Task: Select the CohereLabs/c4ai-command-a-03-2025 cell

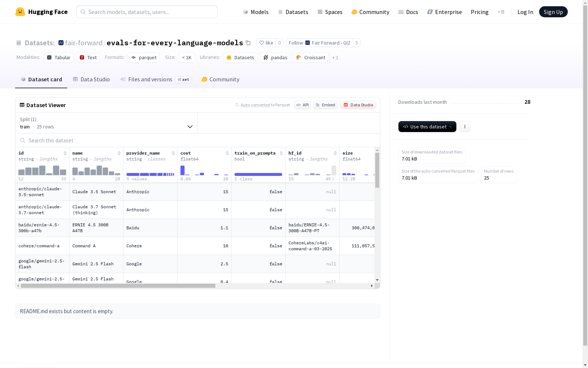Action: click(x=312, y=246)
